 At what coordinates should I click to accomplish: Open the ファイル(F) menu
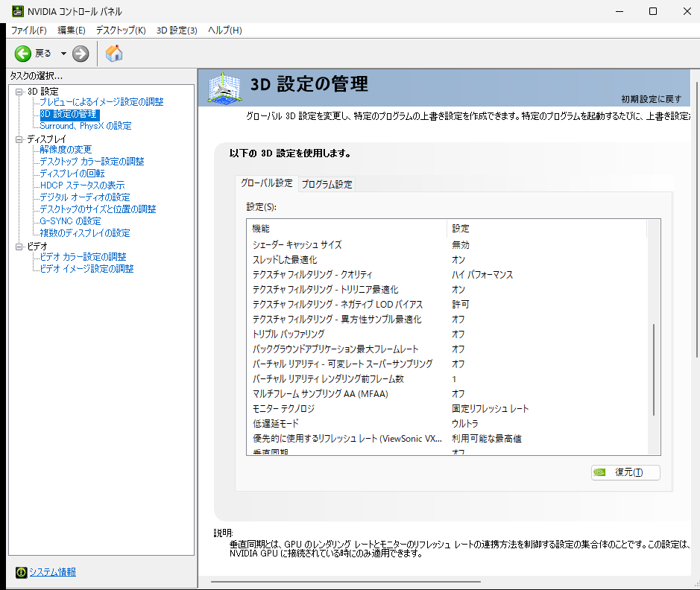point(28,31)
